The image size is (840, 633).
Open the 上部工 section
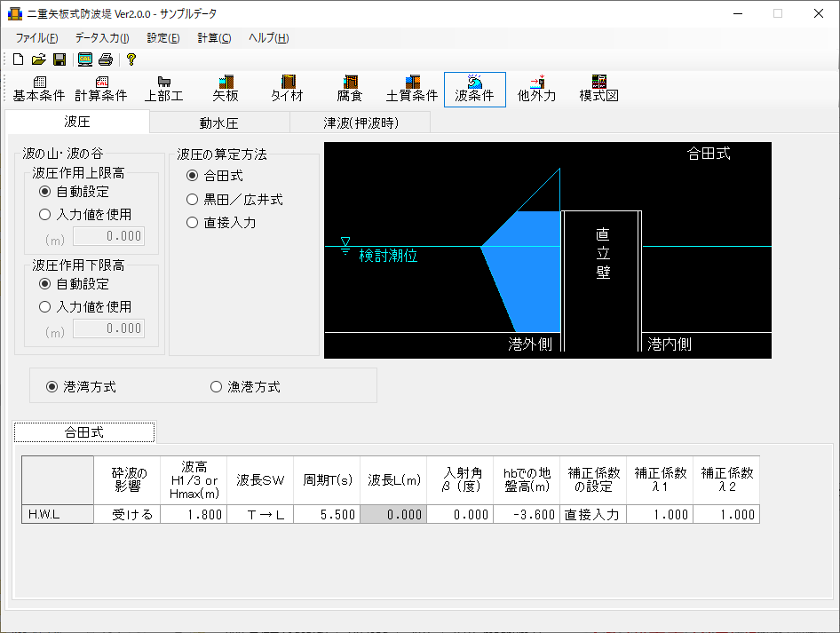coord(164,90)
